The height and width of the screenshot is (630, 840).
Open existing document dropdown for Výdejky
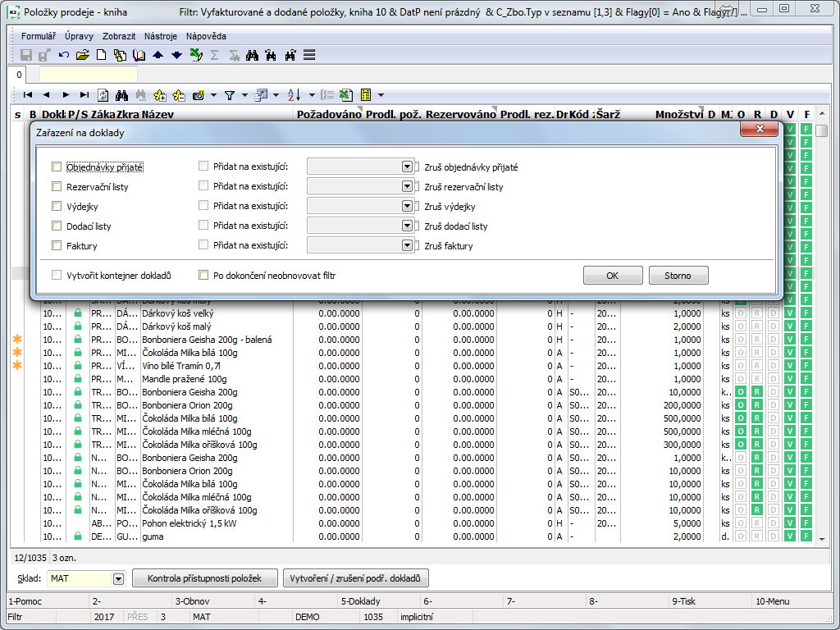407,206
